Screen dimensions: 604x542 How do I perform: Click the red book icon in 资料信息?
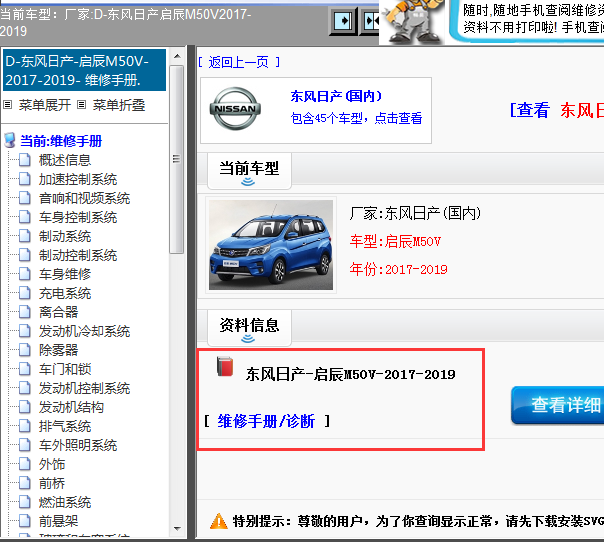(225, 366)
